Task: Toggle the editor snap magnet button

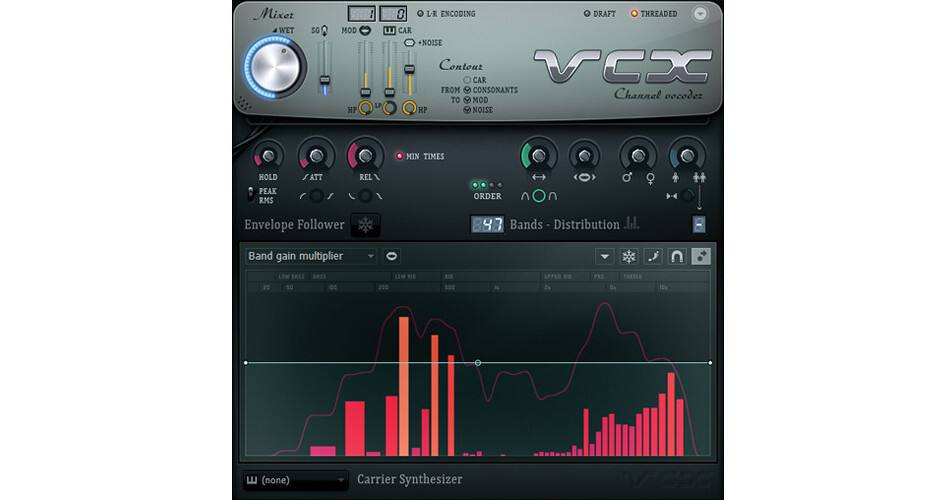Action: click(x=677, y=257)
